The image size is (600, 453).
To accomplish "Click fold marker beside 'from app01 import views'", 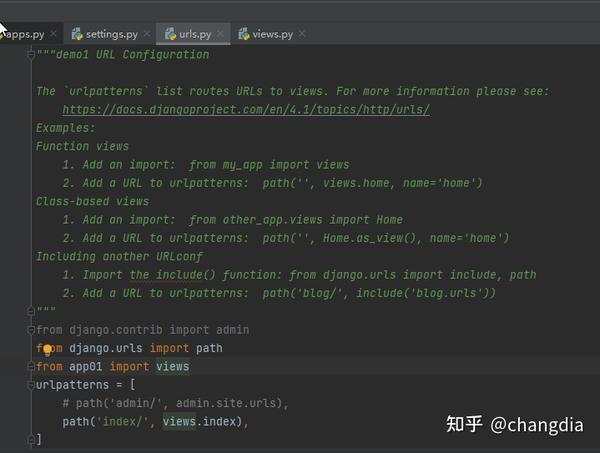I will 31,367.
